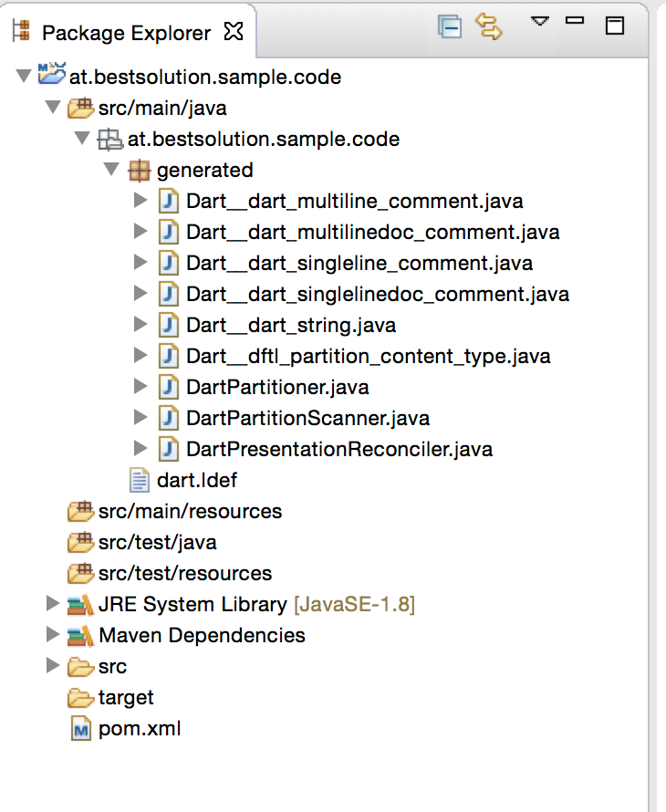Click the JRE System Library icon
The width and height of the screenshot is (666, 812).
[81, 604]
